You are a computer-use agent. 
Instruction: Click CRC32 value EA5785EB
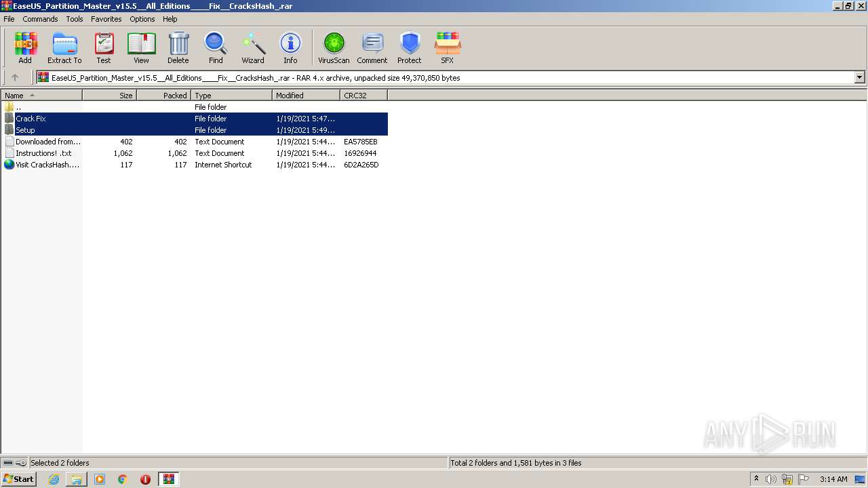pos(360,142)
